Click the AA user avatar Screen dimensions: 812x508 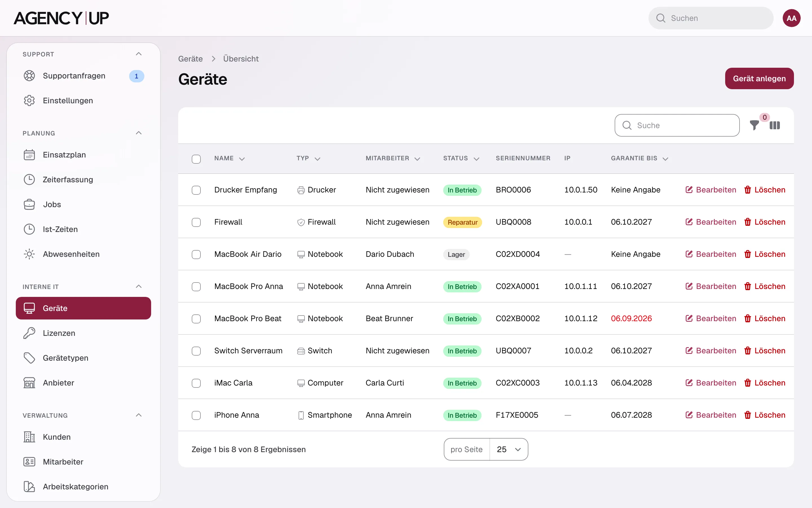[791, 18]
